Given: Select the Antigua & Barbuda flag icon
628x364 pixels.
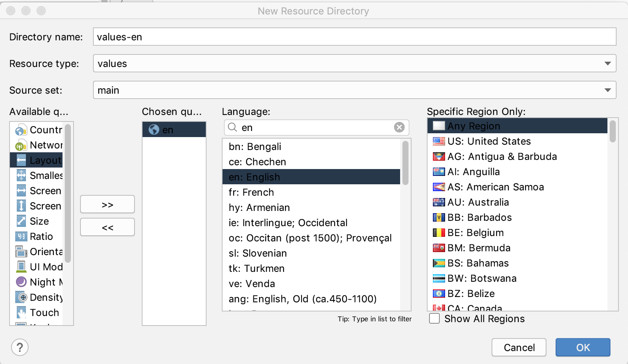Looking at the screenshot, I should click(439, 156).
